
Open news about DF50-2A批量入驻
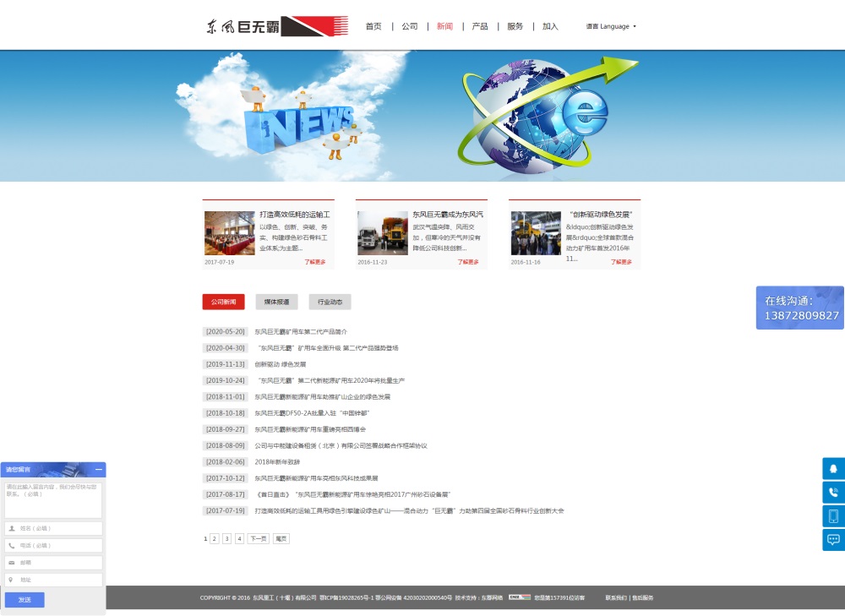[312, 413]
